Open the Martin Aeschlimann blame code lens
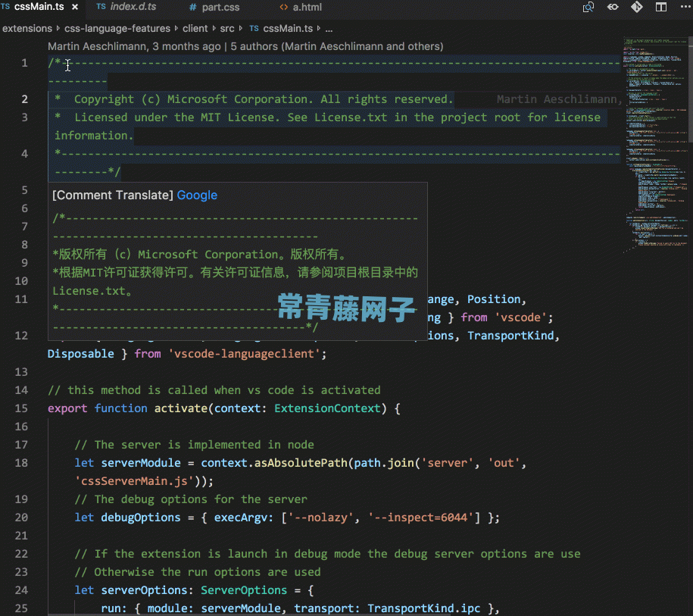The height and width of the screenshot is (616, 693). (x=134, y=46)
